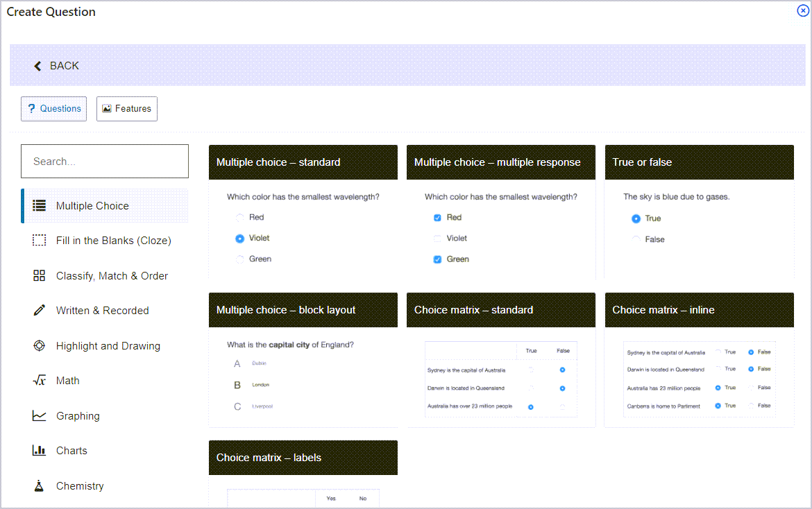This screenshot has height=509, width=812.
Task: Click the back arrow icon
Action: point(37,66)
